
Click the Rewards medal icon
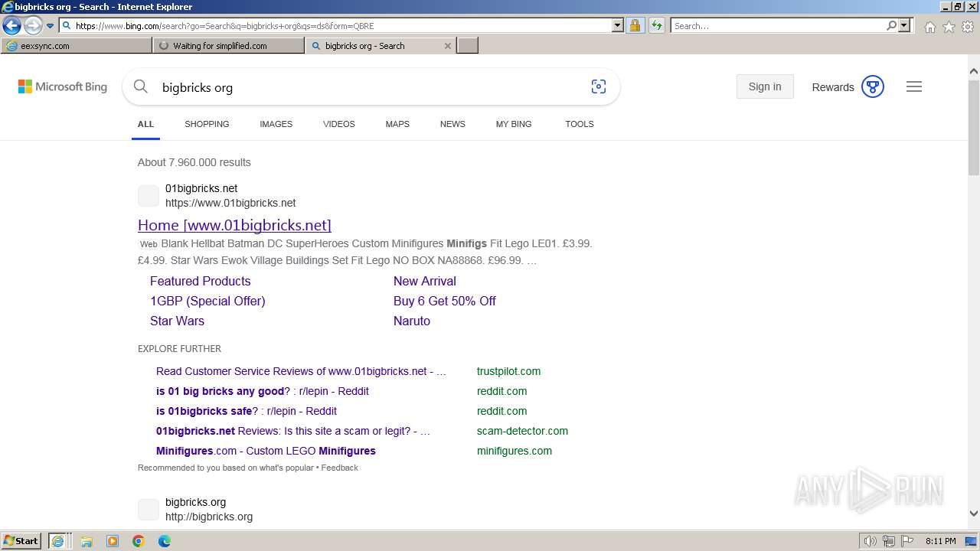coord(873,86)
